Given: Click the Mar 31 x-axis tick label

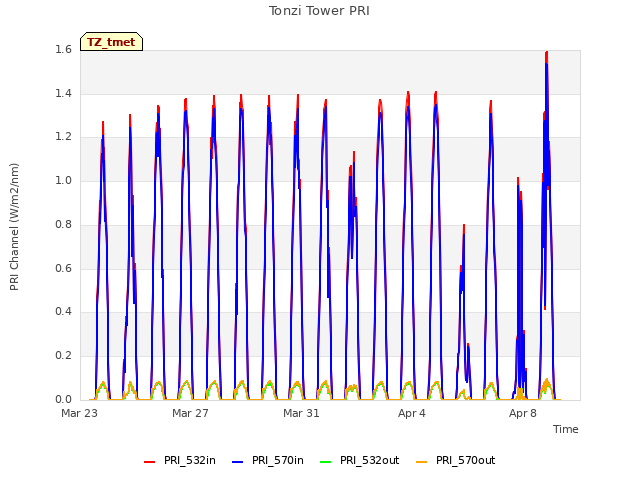Looking at the screenshot, I should (301, 413).
